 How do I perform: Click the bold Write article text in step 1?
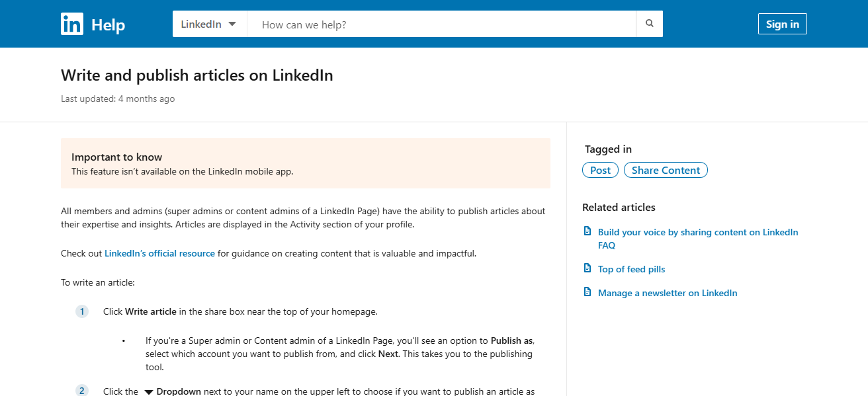coord(151,311)
